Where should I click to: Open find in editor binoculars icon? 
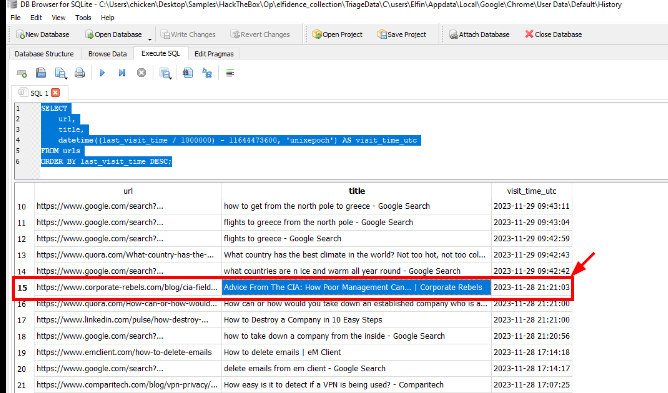tap(188, 73)
